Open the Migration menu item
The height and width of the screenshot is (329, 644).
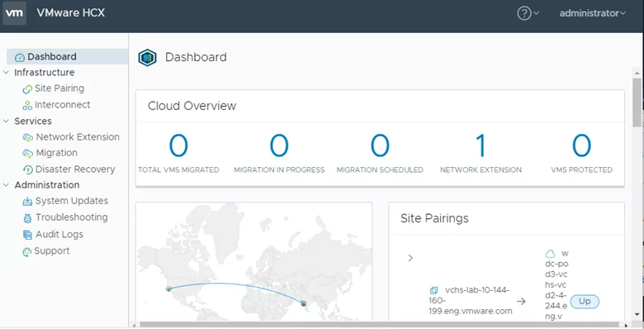(56, 153)
